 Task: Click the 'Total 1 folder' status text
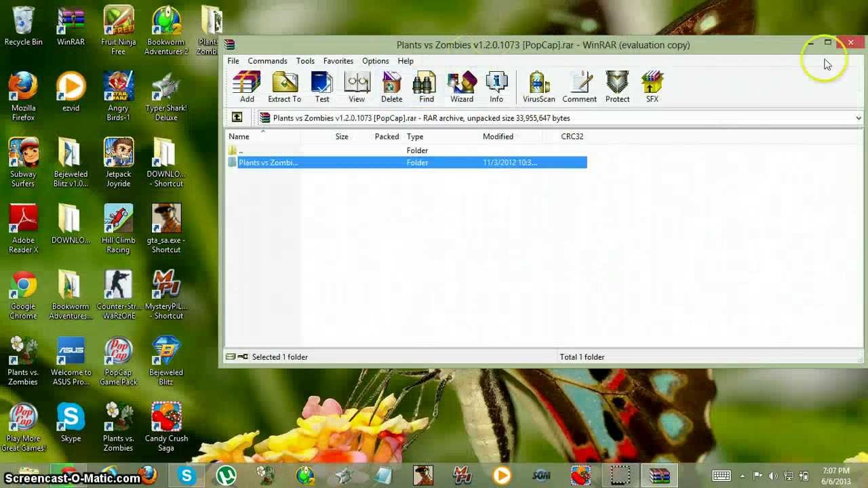point(582,357)
